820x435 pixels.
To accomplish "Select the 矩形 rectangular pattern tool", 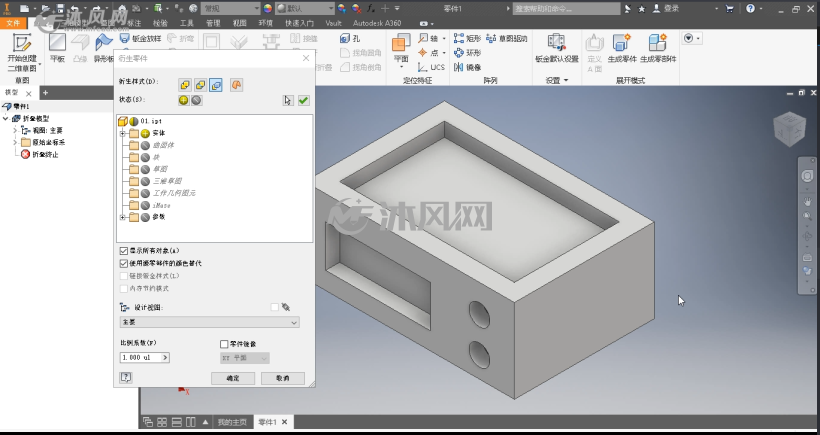I will (x=468, y=38).
